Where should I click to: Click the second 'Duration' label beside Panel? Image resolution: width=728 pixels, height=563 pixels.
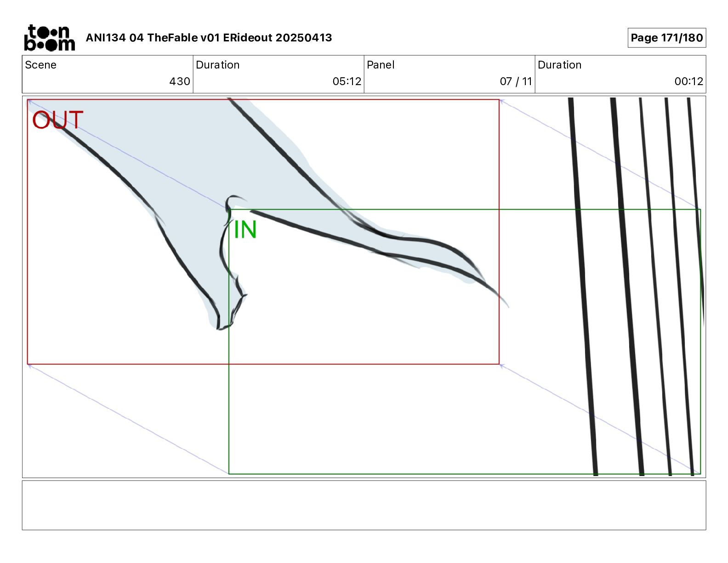tap(559, 65)
